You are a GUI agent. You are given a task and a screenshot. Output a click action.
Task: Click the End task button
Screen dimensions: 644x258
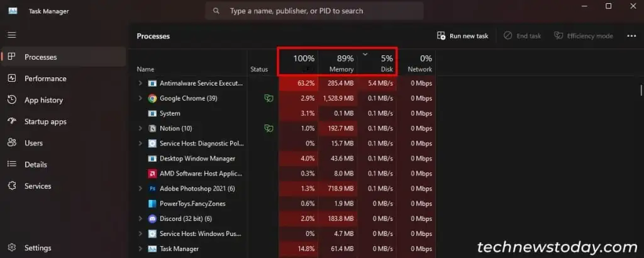(523, 36)
